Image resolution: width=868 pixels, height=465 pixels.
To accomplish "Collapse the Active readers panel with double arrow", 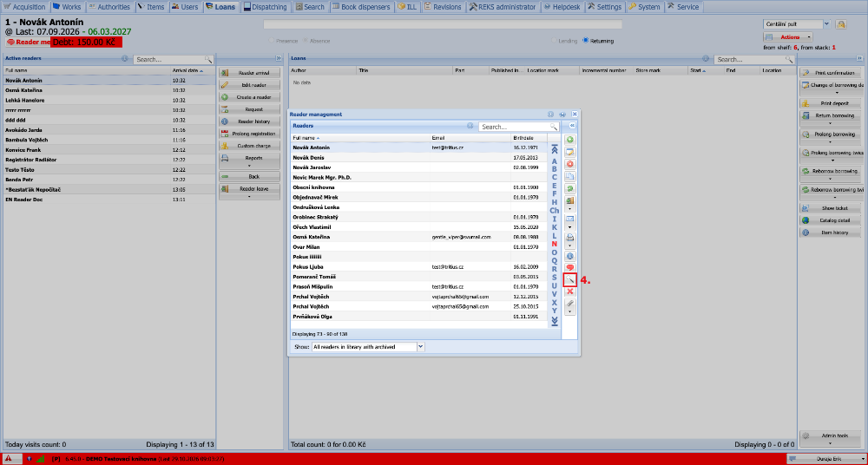I will [x=279, y=58].
